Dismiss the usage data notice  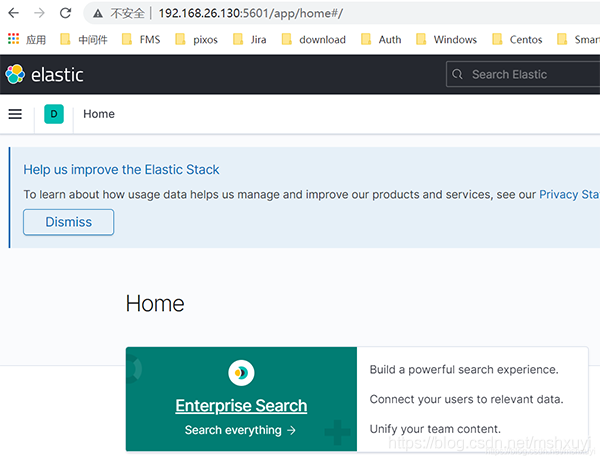coord(68,222)
